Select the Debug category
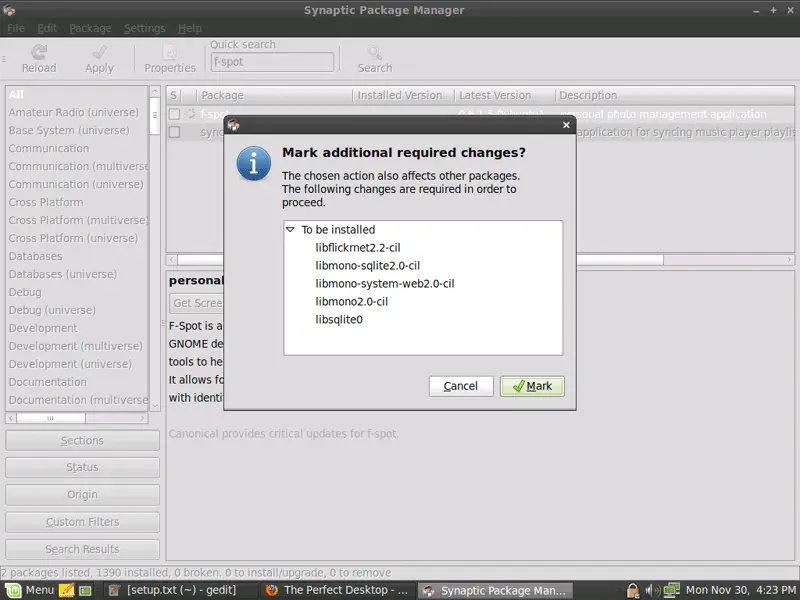This screenshot has height=600, width=800. 25,292
